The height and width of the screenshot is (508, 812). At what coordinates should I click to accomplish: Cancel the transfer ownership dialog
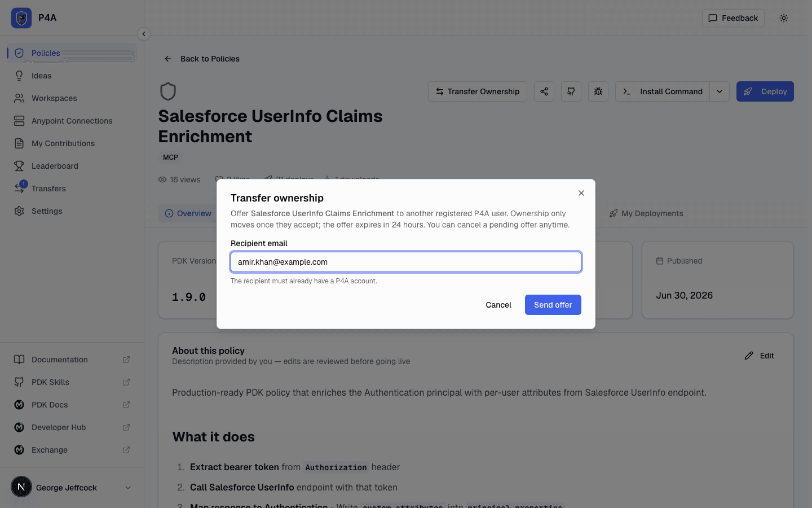498,305
